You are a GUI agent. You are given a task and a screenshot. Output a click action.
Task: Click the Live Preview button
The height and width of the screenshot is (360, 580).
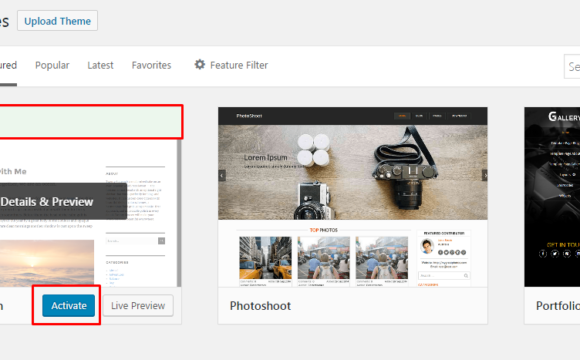coord(138,306)
